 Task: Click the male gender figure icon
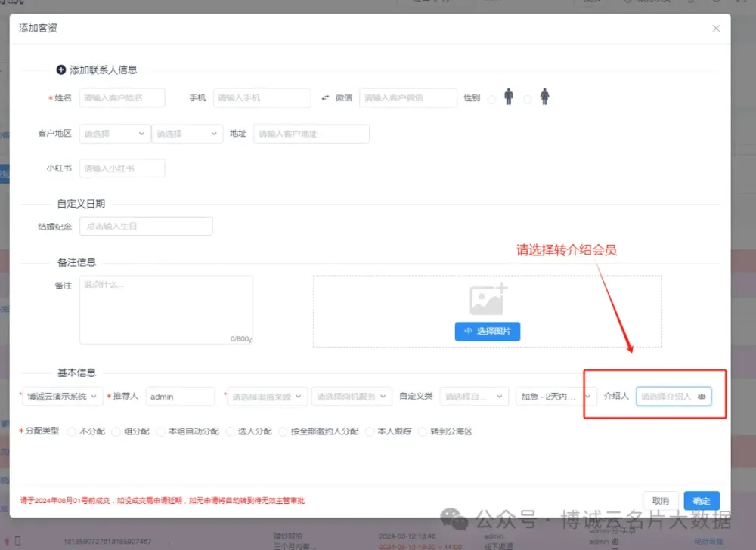tap(509, 97)
